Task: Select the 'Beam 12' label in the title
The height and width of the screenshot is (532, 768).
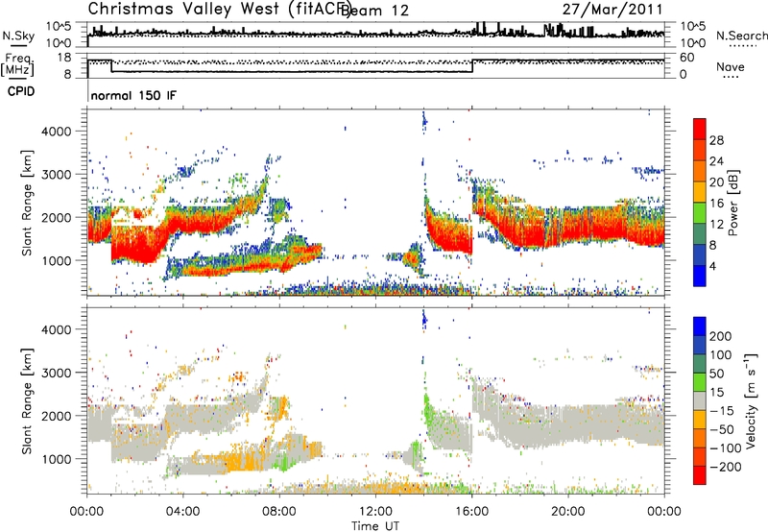Action: click(374, 11)
